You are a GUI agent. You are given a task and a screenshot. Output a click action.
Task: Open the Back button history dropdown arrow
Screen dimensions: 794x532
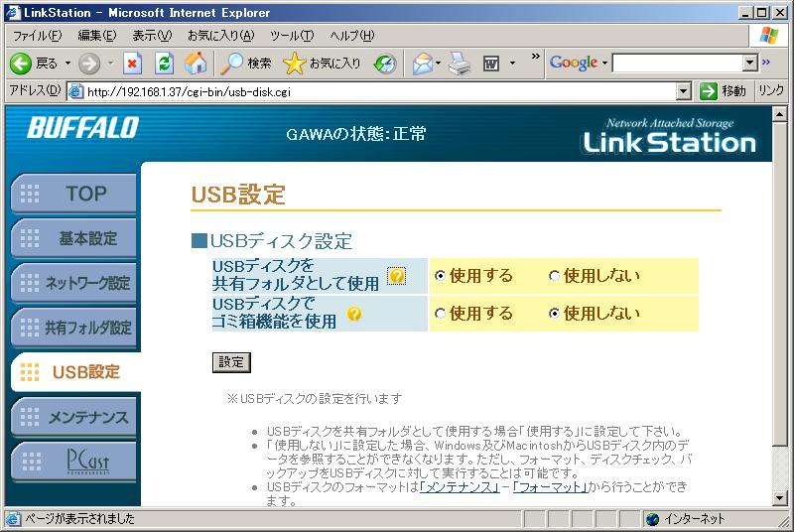68,64
